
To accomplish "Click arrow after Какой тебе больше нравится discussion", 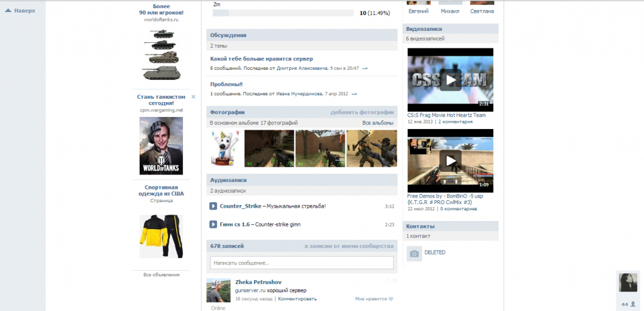I will pos(365,68).
